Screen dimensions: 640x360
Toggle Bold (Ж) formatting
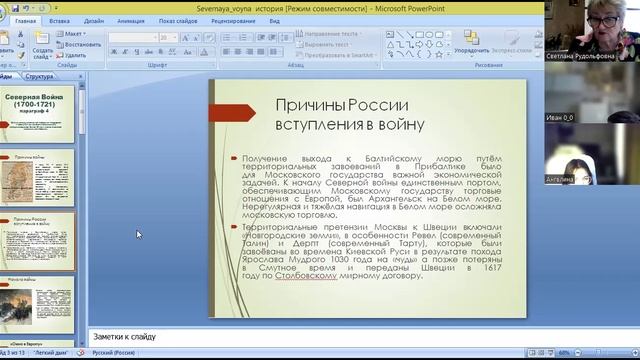pyautogui.click(x=114, y=52)
